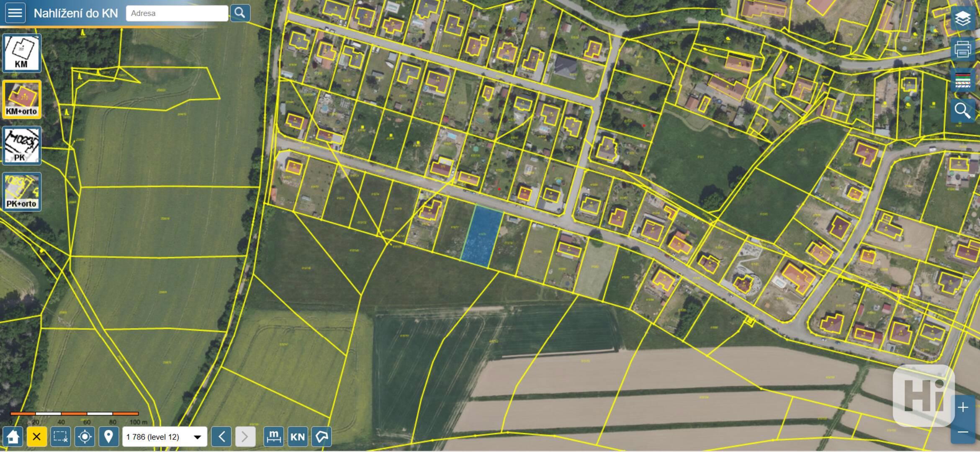Go to home map extent
The image size is (980, 452).
point(12,437)
